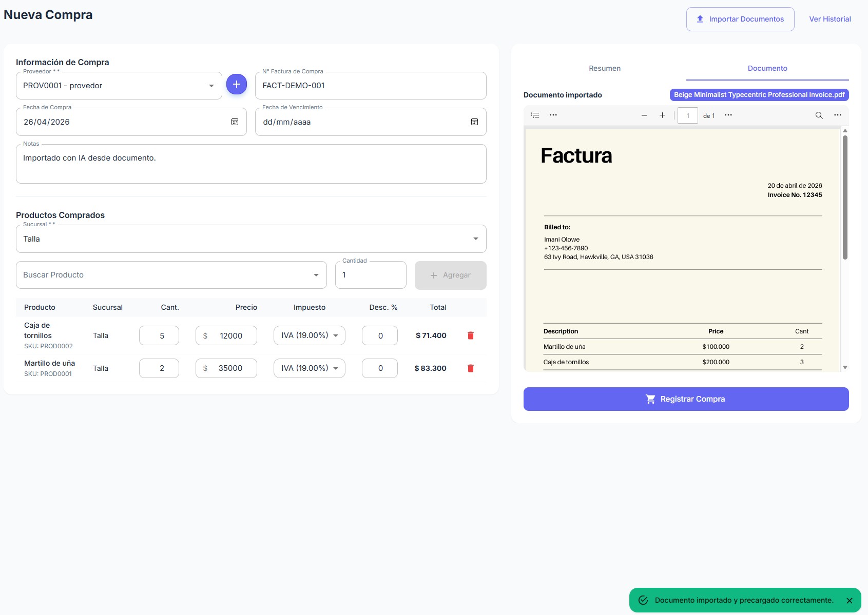Select the Documento tab

tap(767, 68)
